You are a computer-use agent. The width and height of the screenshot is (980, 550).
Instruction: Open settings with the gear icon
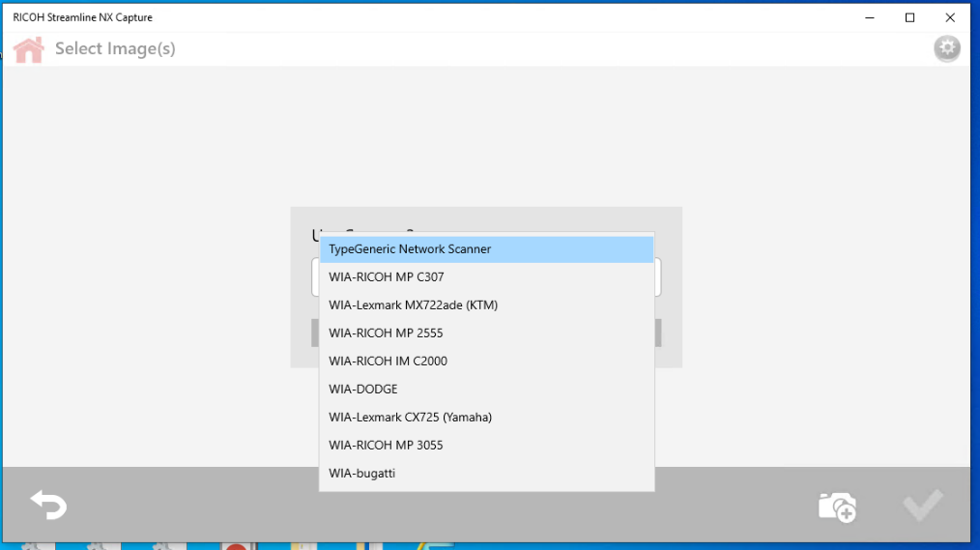(x=947, y=48)
